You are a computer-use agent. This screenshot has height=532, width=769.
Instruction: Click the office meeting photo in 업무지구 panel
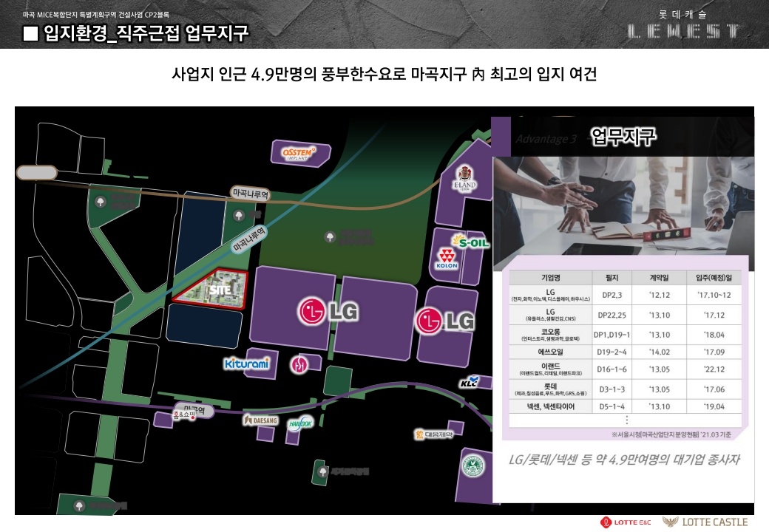coord(623,213)
